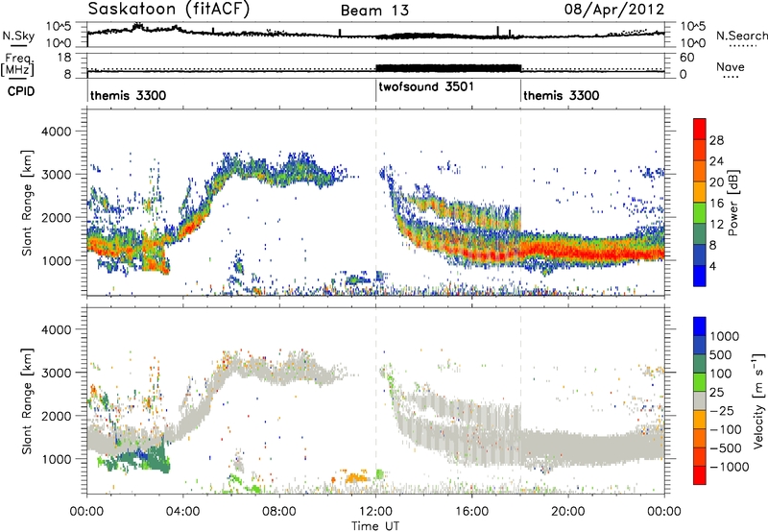The height and width of the screenshot is (532, 768).
Task: Click the 'N.Sky' legend label
Action: 18,36
